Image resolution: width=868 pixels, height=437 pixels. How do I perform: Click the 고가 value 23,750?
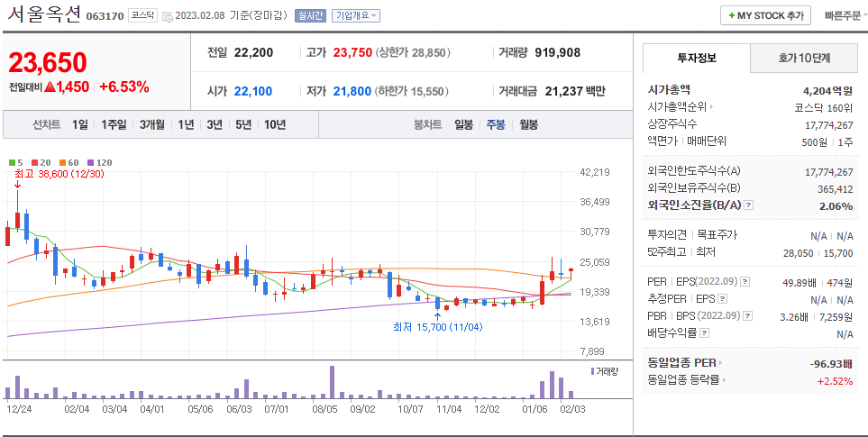click(352, 52)
